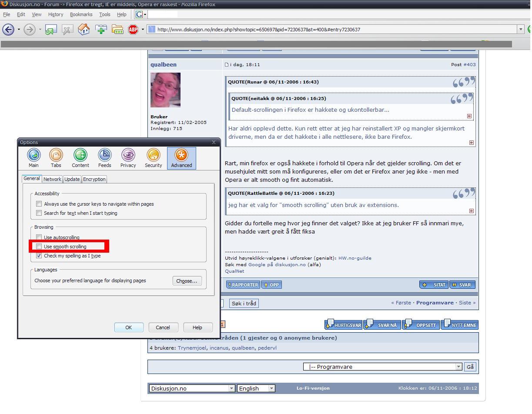Open the search engine selector dropdown
The image size is (532, 414).
pyautogui.click(x=145, y=14)
